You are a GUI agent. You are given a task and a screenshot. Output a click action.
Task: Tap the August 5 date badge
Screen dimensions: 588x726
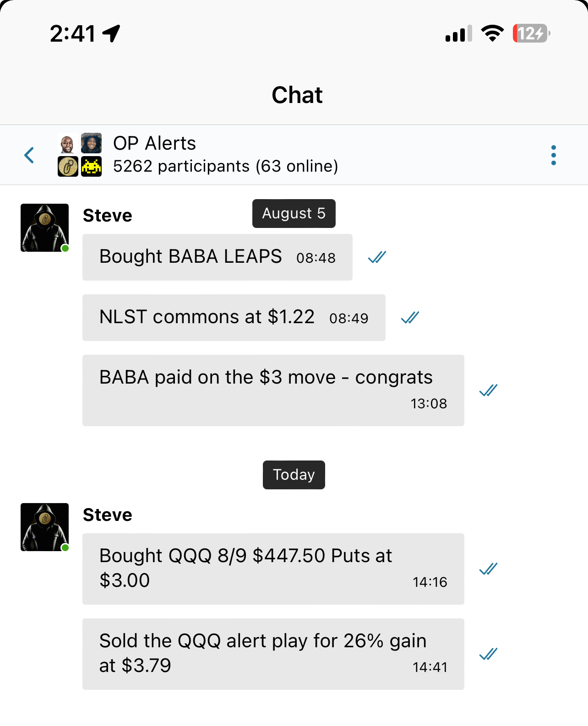(x=294, y=213)
